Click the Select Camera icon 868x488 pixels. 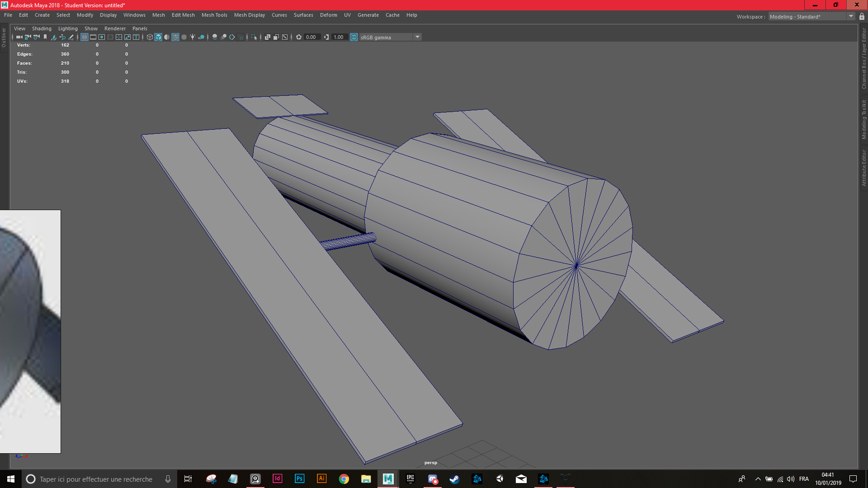(x=19, y=37)
